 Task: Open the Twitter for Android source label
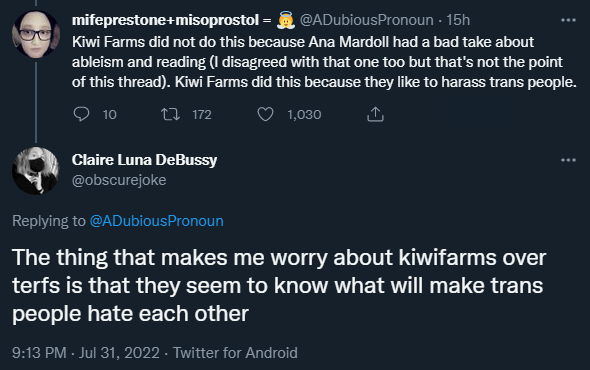(235, 353)
